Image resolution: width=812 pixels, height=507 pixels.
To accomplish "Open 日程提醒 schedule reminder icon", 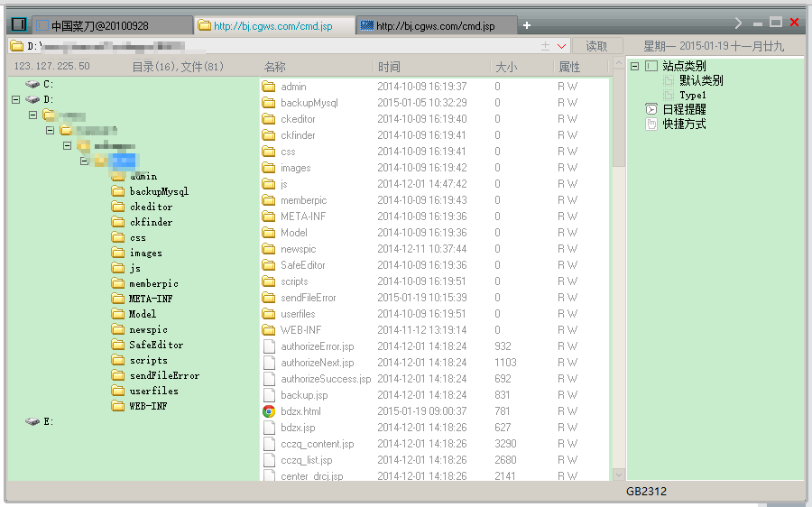I will [x=651, y=109].
